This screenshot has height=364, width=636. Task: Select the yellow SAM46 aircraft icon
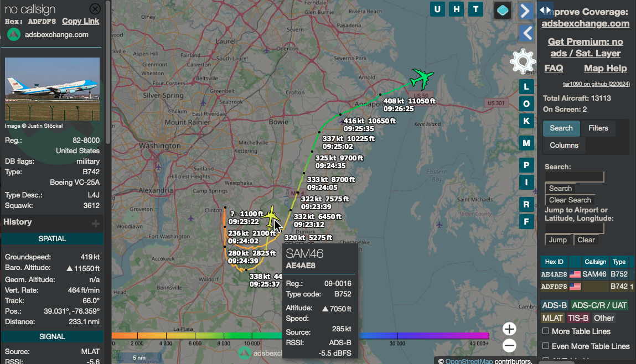[x=271, y=217]
